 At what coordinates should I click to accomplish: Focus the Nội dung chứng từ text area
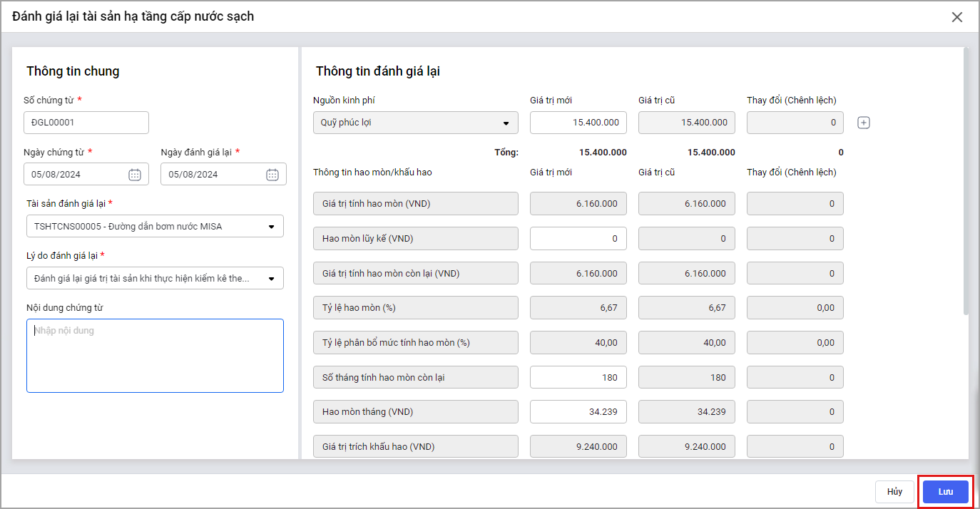(155, 356)
